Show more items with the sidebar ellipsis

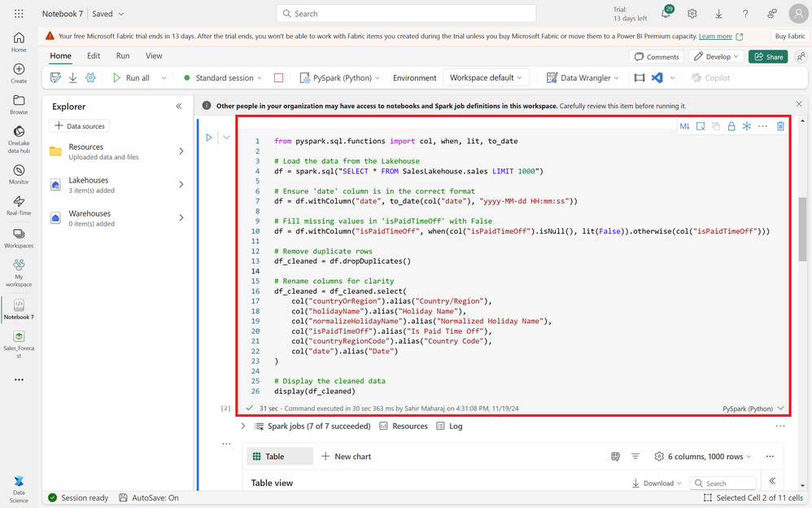tap(19, 379)
